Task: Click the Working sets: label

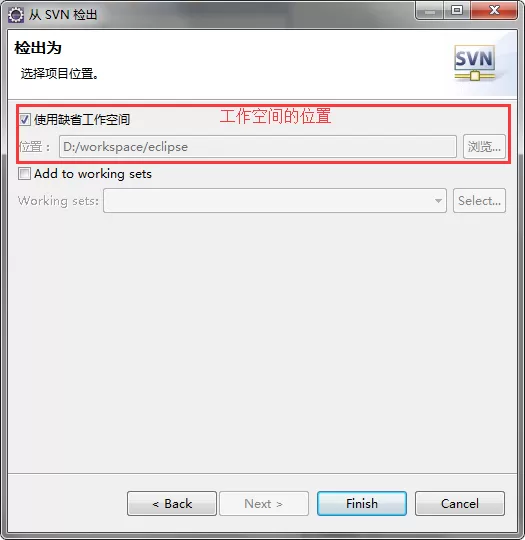Action: (x=58, y=200)
